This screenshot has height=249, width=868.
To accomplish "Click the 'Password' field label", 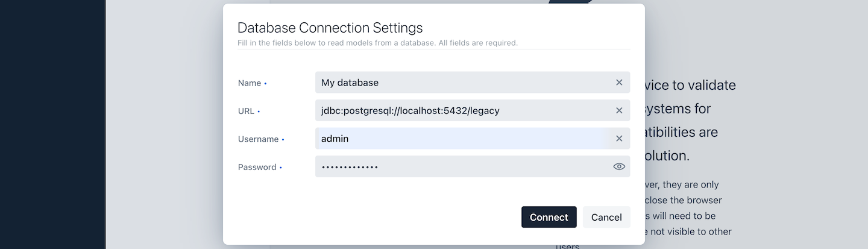I will click(257, 167).
